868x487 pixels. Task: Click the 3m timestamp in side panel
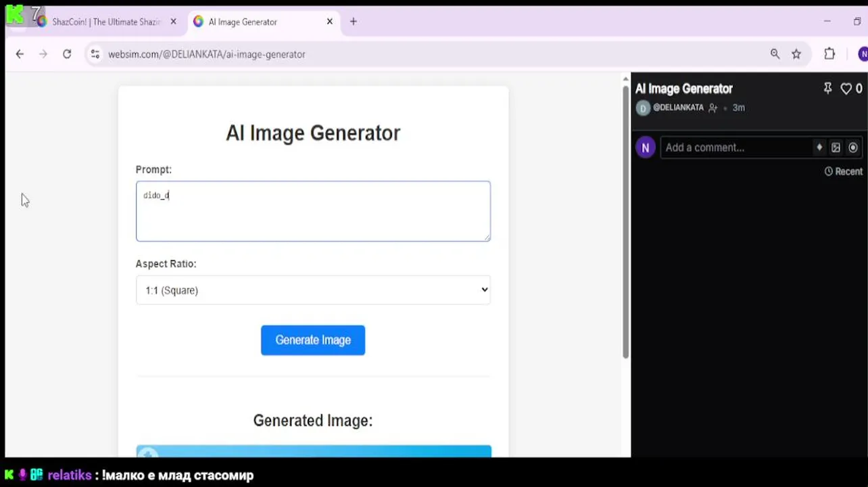click(x=739, y=108)
